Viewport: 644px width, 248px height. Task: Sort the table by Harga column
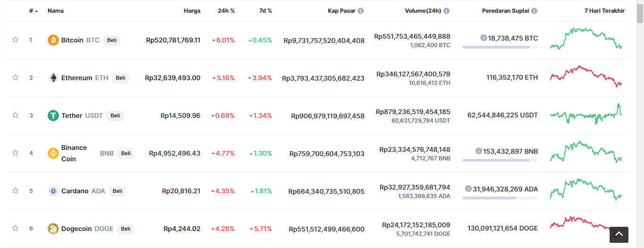click(192, 11)
